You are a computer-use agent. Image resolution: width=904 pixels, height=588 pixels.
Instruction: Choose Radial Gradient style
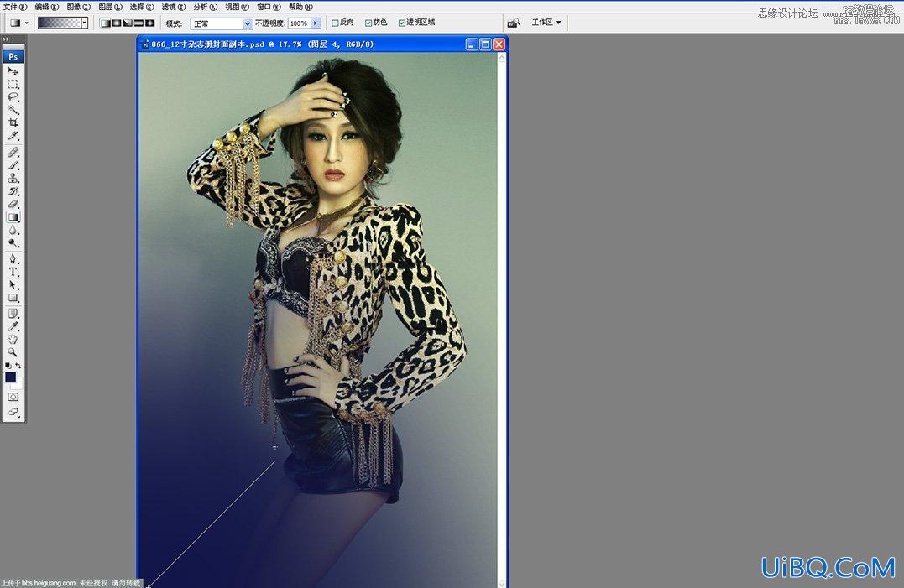tap(116, 23)
